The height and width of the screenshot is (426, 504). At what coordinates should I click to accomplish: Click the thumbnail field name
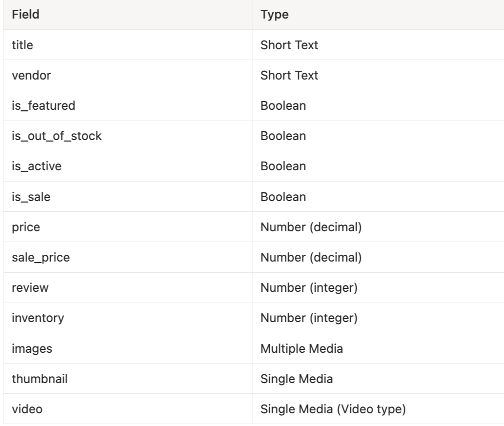click(40, 379)
